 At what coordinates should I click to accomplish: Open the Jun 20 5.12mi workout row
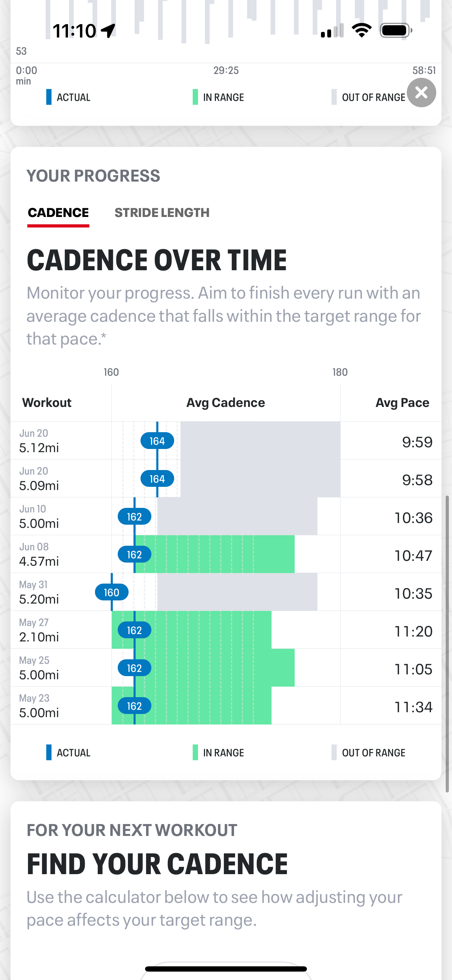point(39,441)
